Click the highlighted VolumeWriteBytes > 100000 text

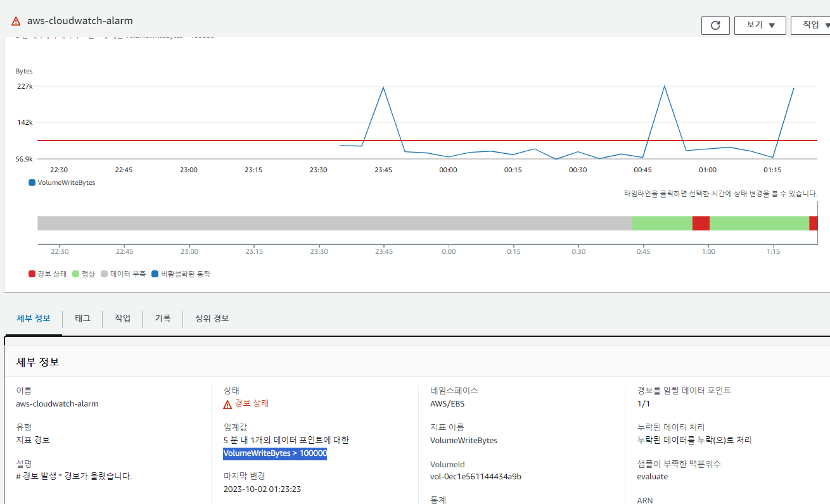click(275, 453)
